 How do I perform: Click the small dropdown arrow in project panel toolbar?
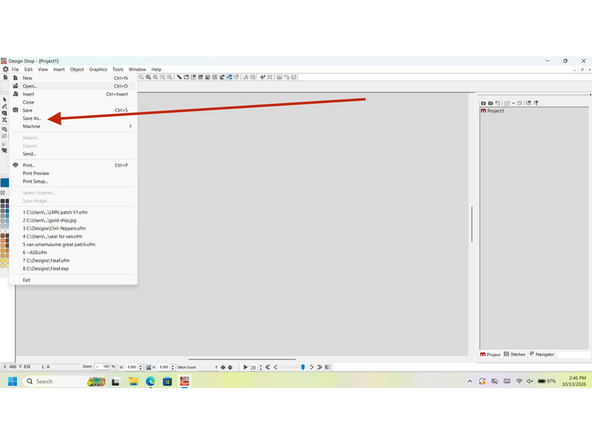[513, 103]
